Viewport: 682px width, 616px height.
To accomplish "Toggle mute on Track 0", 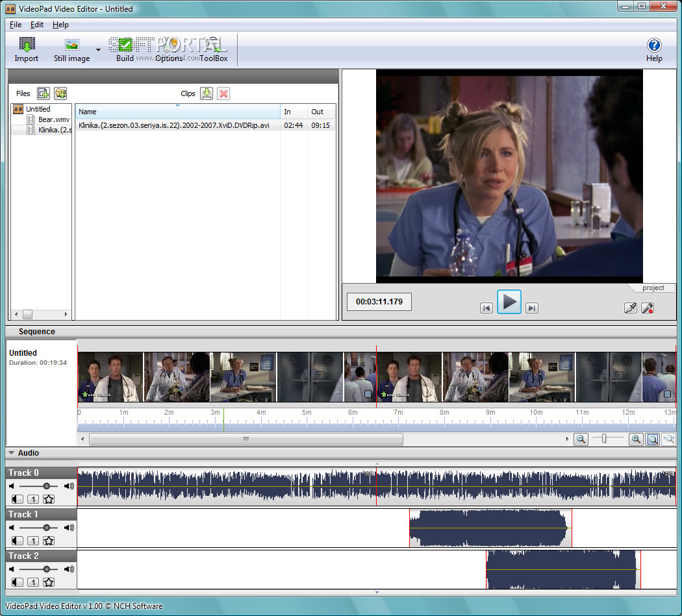I will (18, 499).
